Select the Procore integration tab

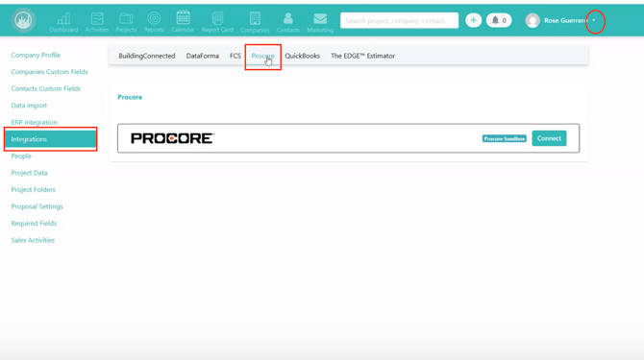click(262, 57)
